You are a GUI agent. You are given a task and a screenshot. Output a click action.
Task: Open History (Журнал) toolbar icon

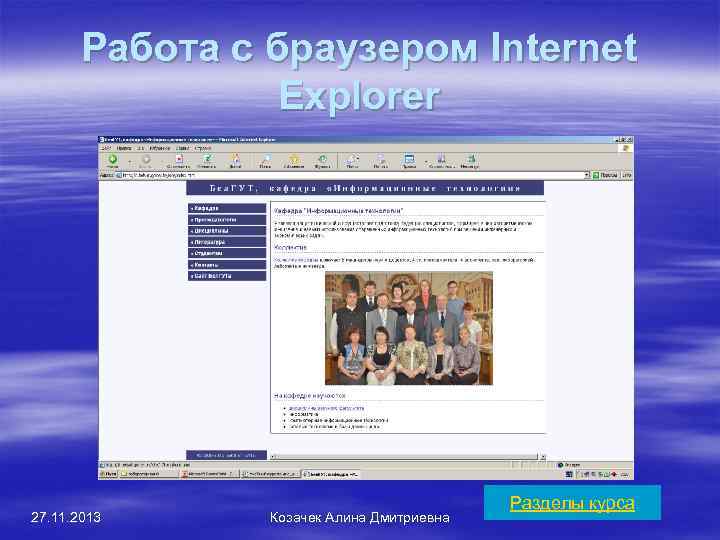point(322,159)
